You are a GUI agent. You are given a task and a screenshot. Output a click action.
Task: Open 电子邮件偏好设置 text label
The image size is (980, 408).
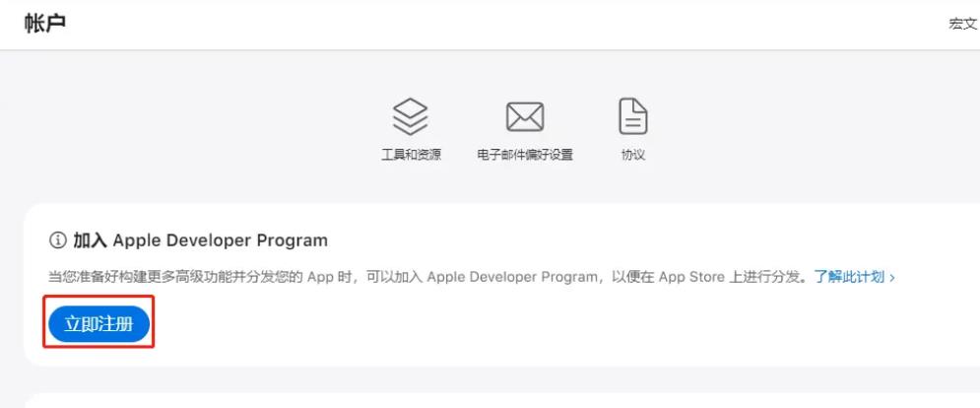pos(525,155)
